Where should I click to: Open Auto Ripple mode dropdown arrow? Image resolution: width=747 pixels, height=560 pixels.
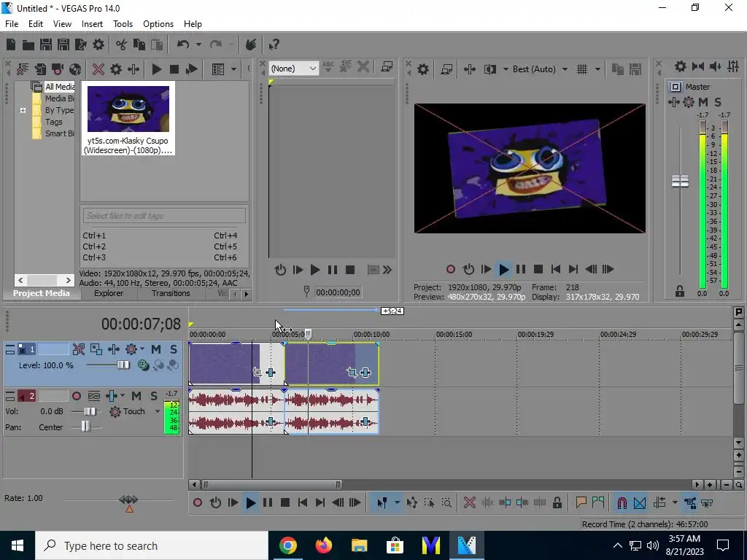point(675,502)
